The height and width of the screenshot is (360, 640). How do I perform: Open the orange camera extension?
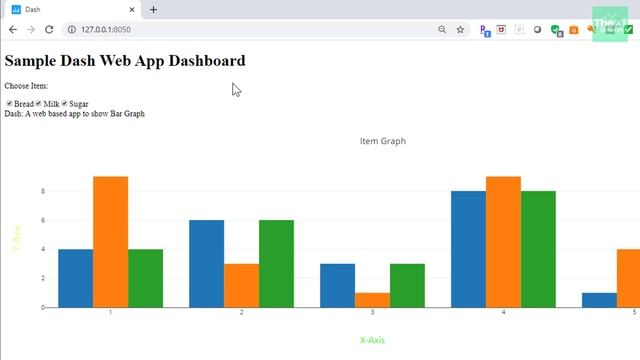(x=574, y=30)
